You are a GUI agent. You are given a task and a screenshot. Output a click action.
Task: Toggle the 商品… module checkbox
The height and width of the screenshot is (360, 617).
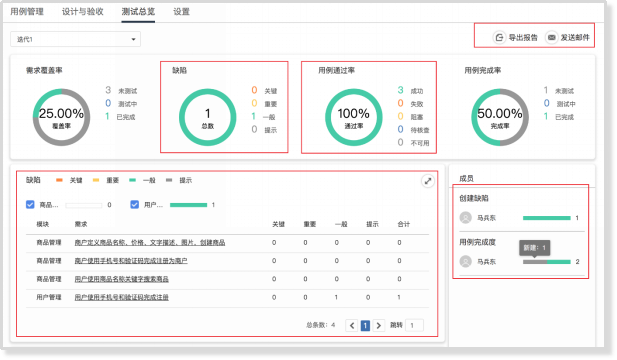pos(30,205)
